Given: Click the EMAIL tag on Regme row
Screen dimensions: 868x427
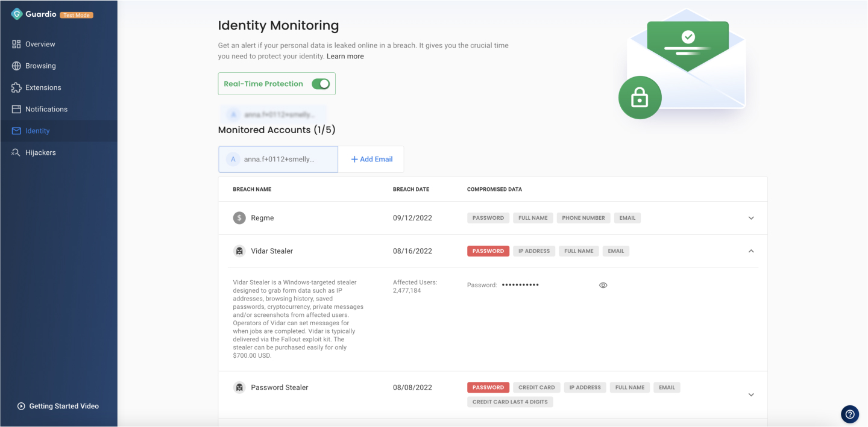Looking at the screenshot, I should tap(627, 218).
